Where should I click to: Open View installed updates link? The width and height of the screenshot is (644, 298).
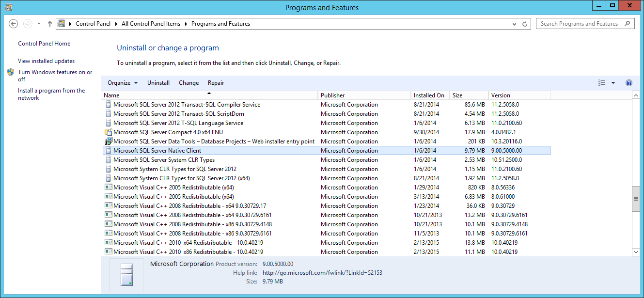(47, 61)
